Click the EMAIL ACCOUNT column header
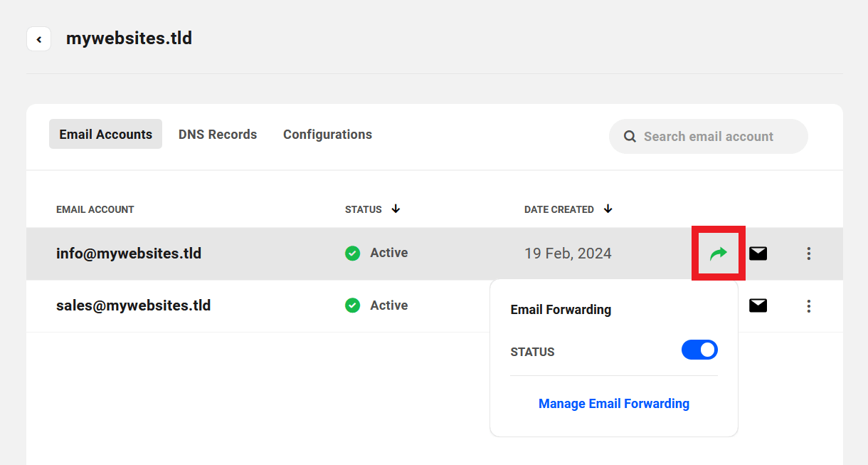 click(95, 209)
